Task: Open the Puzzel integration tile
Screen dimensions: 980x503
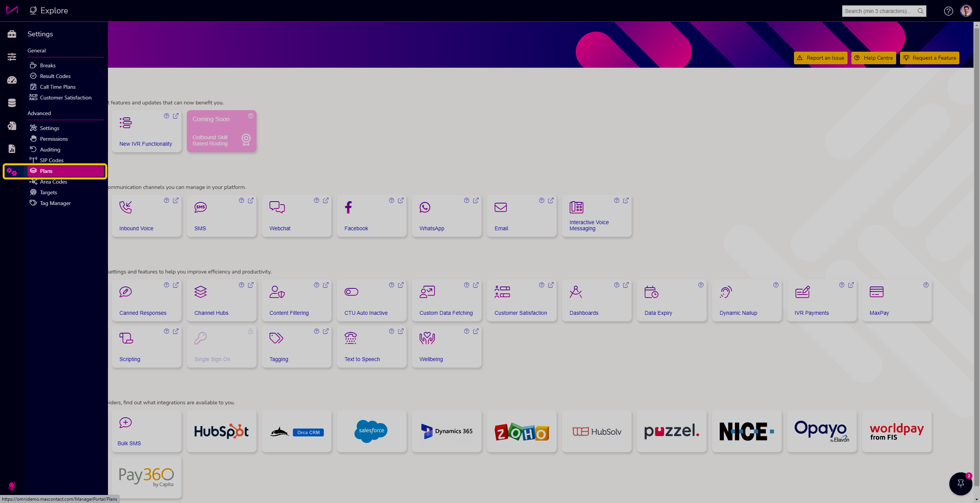Action: pyautogui.click(x=672, y=431)
